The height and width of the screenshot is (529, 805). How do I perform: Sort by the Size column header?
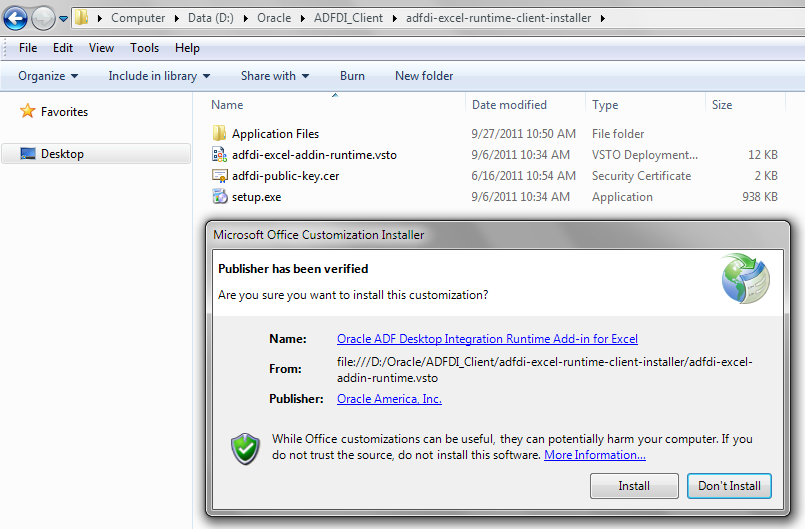722,105
